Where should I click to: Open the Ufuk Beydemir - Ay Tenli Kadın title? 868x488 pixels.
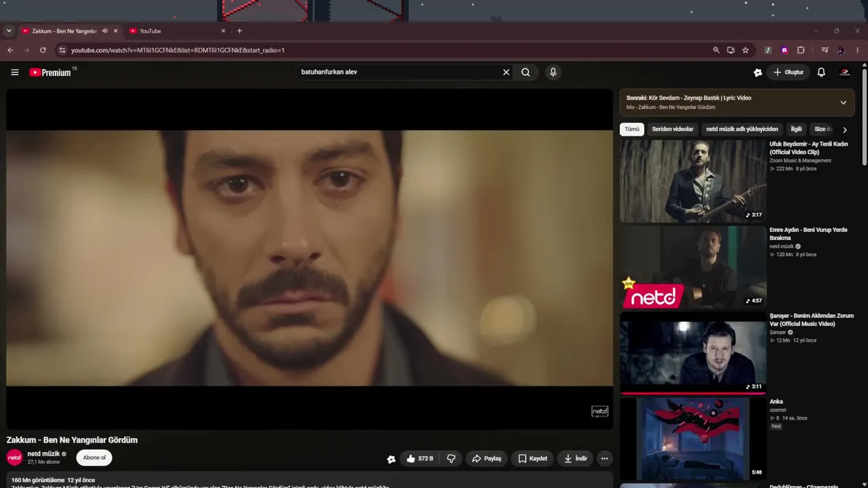[809, 148]
